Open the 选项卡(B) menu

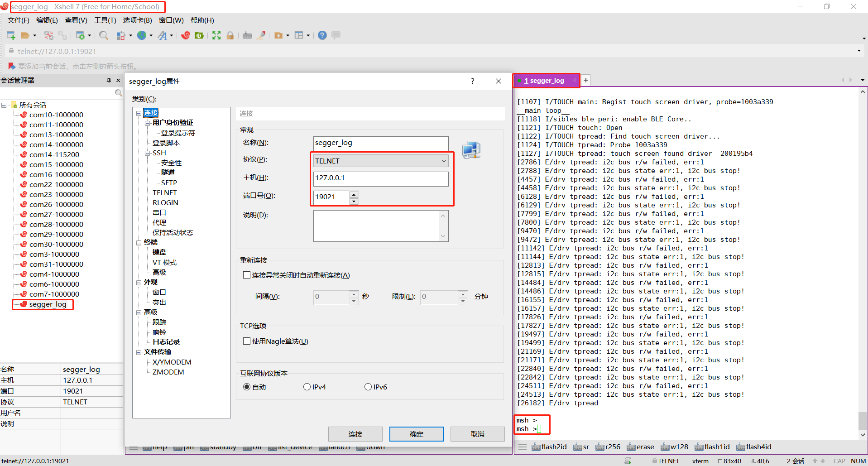coord(138,20)
